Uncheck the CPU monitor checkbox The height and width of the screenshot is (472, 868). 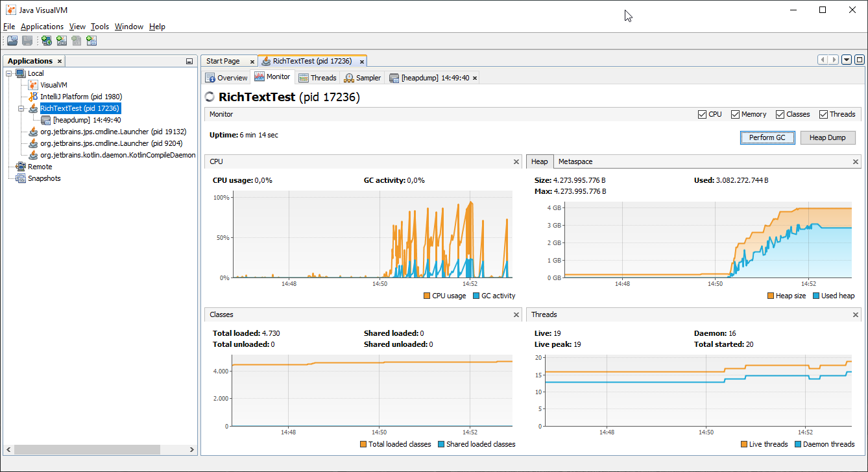point(701,113)
